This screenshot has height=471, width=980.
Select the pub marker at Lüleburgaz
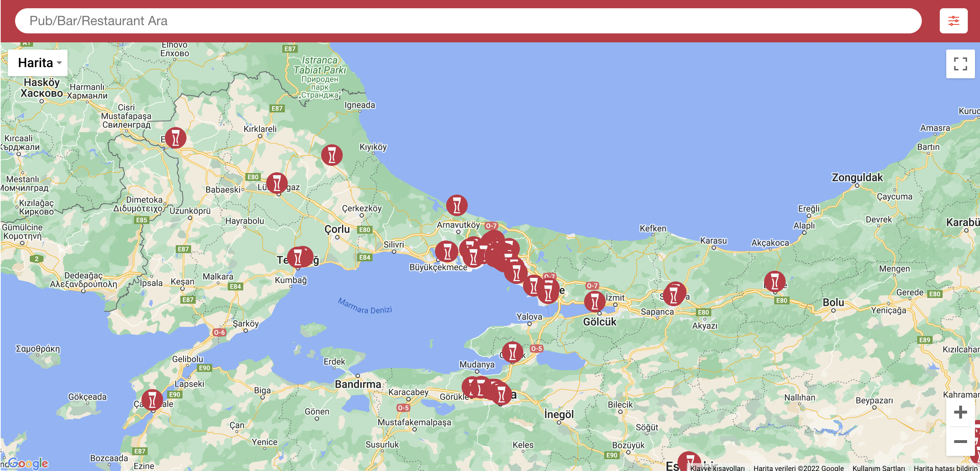[x=277, y=183]
